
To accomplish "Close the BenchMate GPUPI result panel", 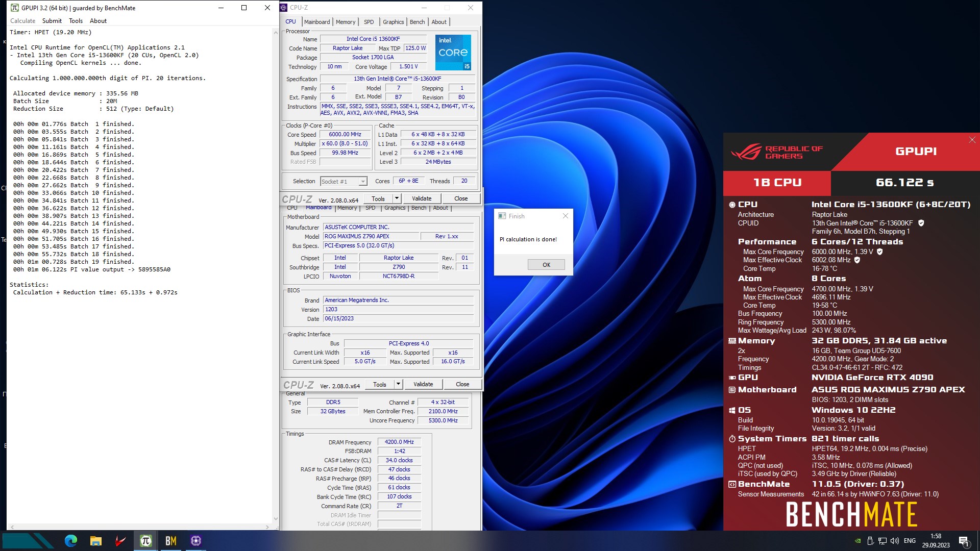I will click(972, 140).
